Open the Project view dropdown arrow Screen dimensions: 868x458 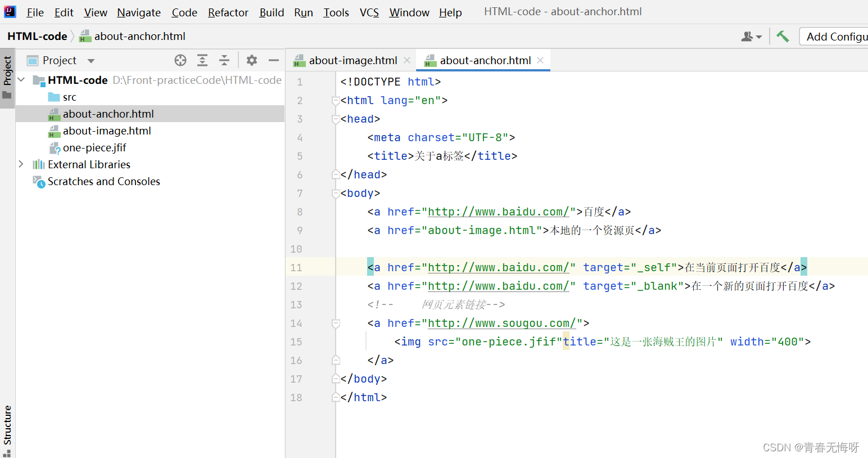pyautogui.click(x=91, y=61)
